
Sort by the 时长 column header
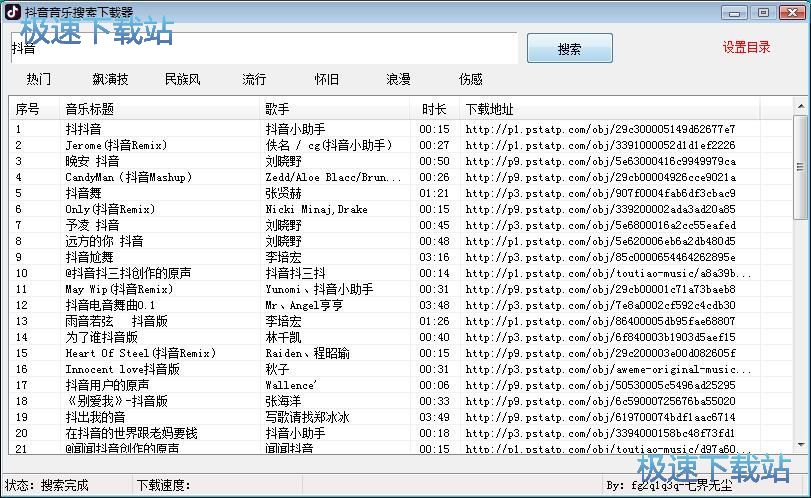[x=434, y=109]
